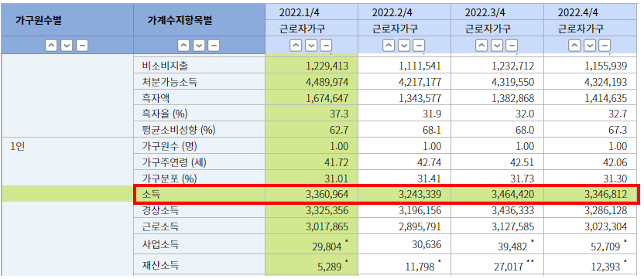The image size is (644, 279).
Task: Select the 2022.1/4 quarter header
Action: coord(299,12)
